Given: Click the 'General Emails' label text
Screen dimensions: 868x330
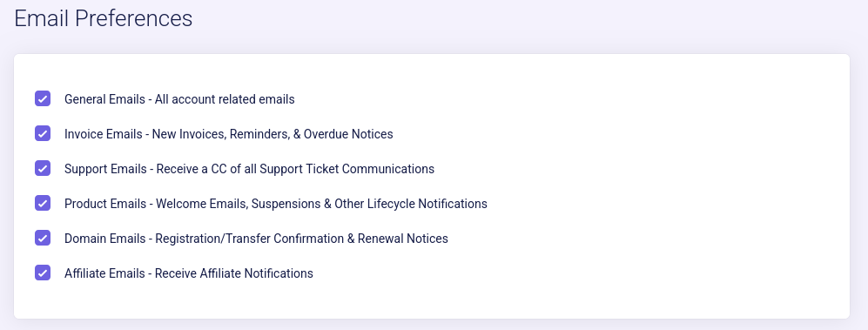Looking at the screenshot, I should coord(104,99).
